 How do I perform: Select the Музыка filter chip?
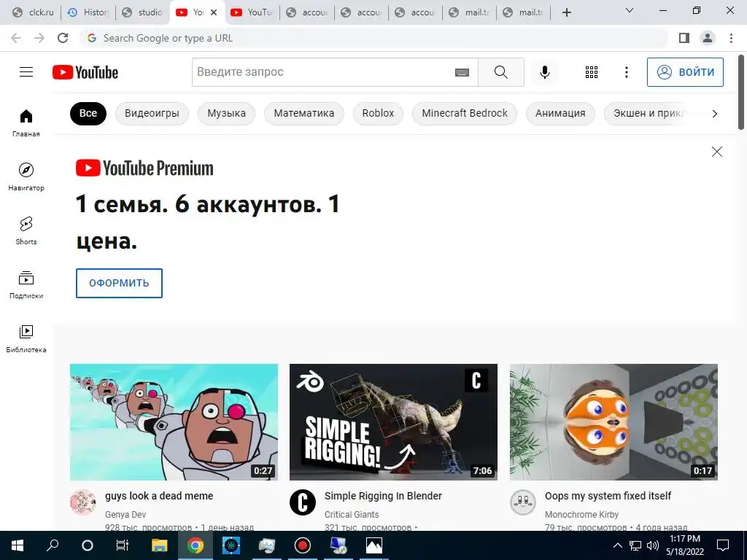click(x=226, y=114)
